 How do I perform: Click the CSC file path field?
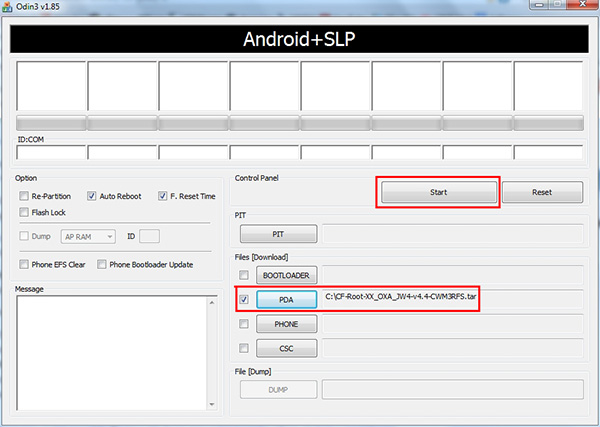coord(453,348)
